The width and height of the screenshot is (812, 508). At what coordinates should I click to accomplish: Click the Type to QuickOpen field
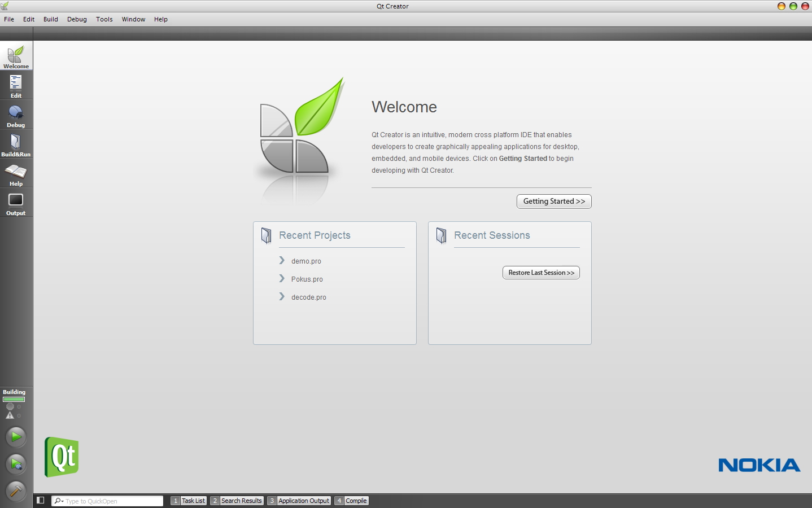pyautogui.click(x=107, y=501)
